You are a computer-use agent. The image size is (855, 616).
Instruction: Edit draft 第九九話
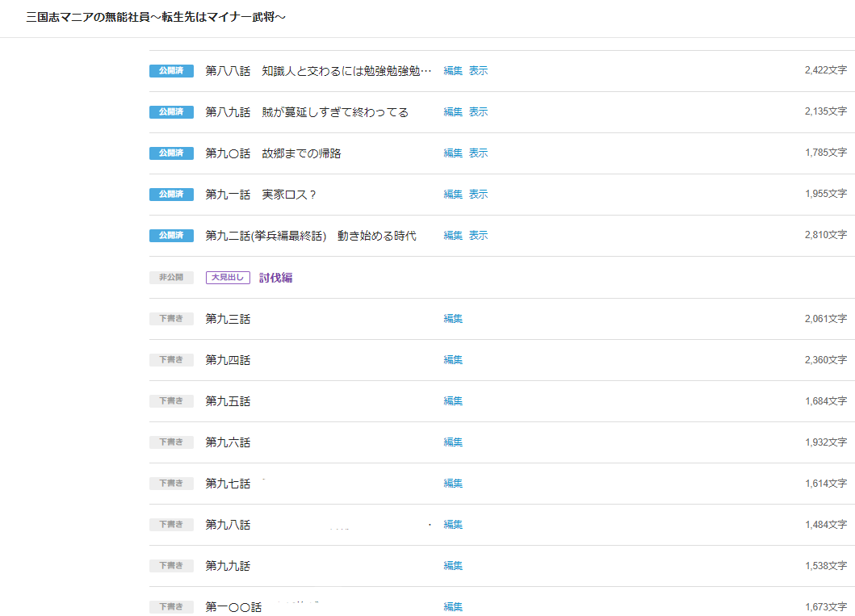click(453, 566)
